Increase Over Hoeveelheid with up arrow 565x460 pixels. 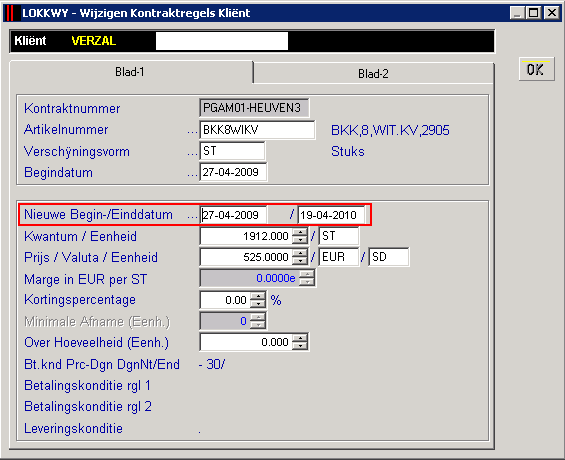299,338
